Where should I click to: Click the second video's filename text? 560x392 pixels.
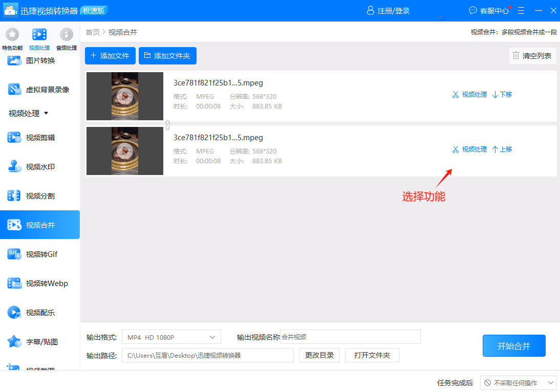(x=218, y=138)
